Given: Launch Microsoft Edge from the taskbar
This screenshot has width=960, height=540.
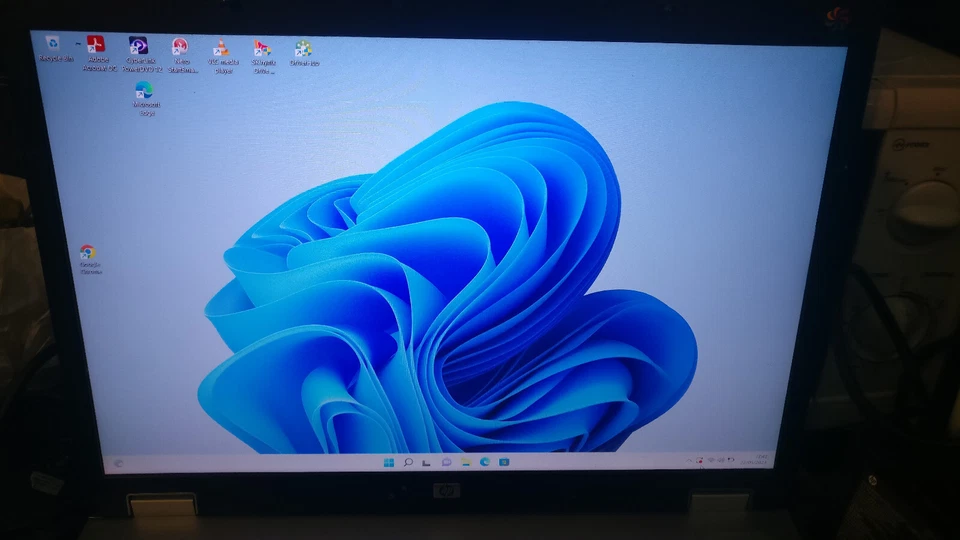Looking at the screenshot, I should point(484,462).
